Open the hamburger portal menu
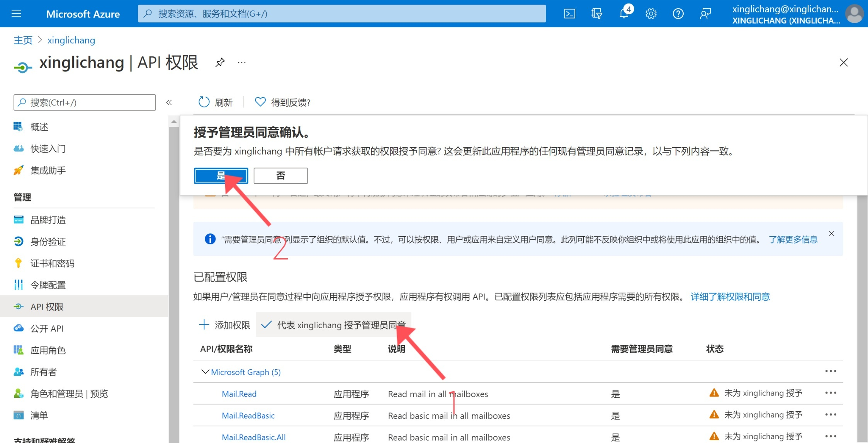Screen dimensions: 868x443 point(16,14)
